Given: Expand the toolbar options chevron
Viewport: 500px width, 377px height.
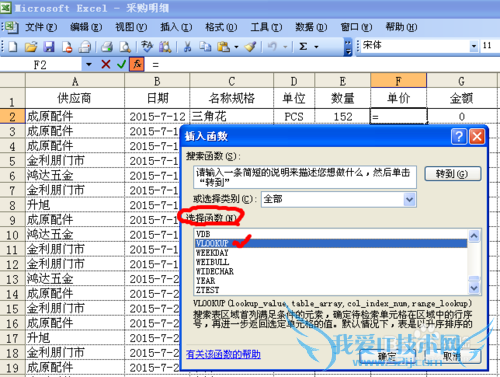Looking at the screenshot, I should [348, 47].
